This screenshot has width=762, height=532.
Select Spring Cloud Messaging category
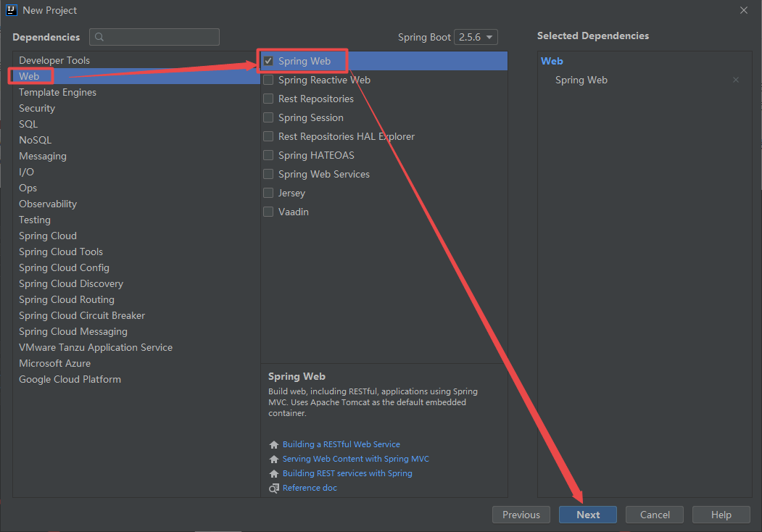pos(136,332)
